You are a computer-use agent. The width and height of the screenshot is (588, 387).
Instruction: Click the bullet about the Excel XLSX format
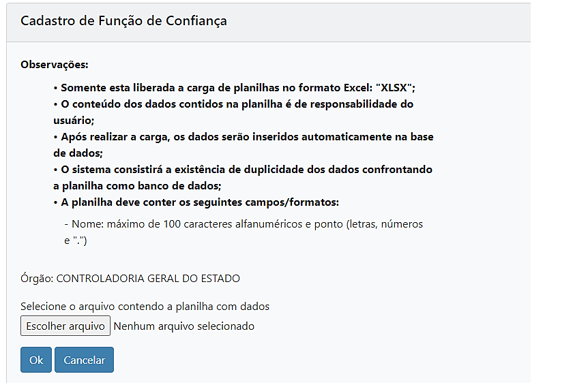click(234, 87)
